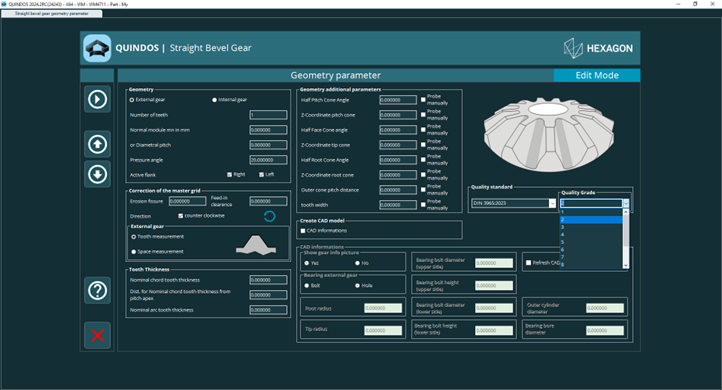Click the Outer cylinder diameter field
Viewport: 722px width, 390px height.
pyautogui.click(x=605, y=308)
